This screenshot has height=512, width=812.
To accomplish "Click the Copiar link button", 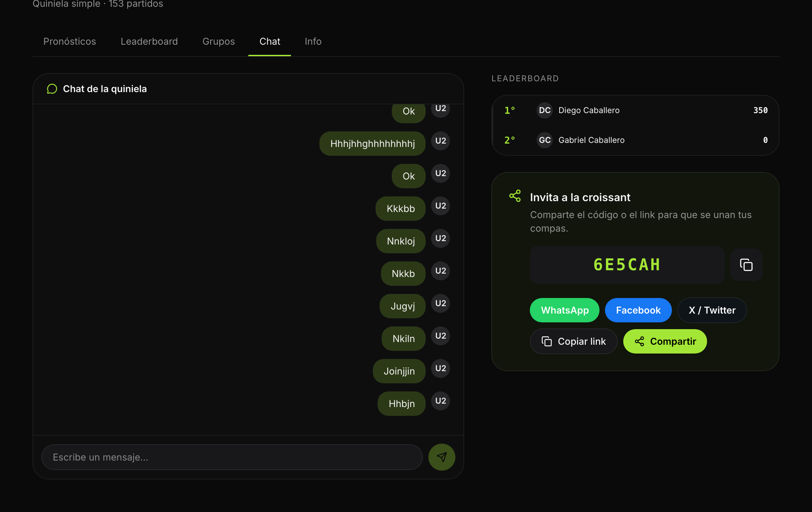I will [573, 341].
